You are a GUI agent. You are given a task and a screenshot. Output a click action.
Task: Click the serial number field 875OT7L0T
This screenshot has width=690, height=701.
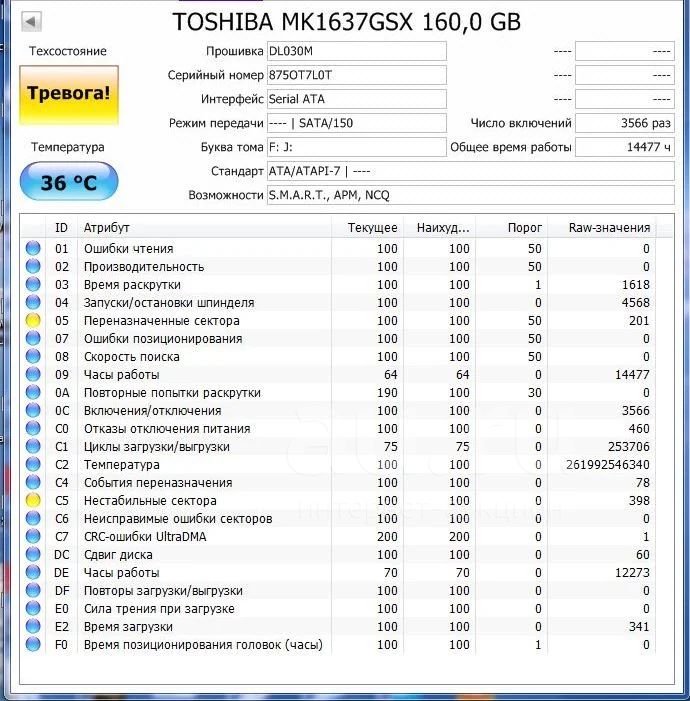[357, 75]
